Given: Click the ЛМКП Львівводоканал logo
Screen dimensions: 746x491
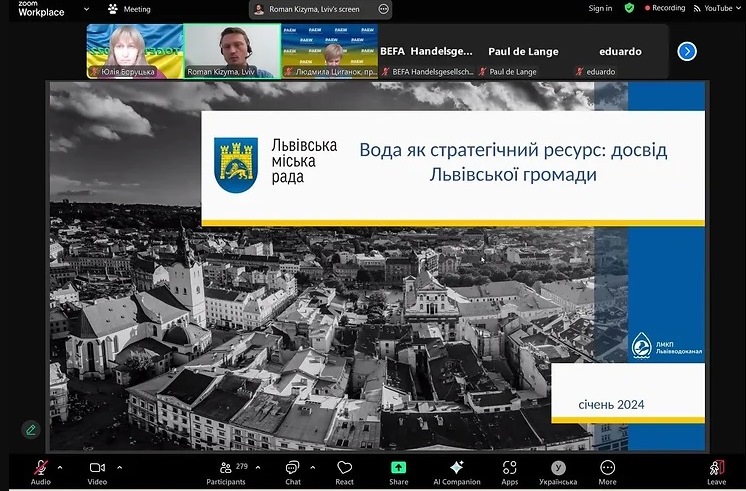Looking at the screenshot, I should [x=666, y=346].
